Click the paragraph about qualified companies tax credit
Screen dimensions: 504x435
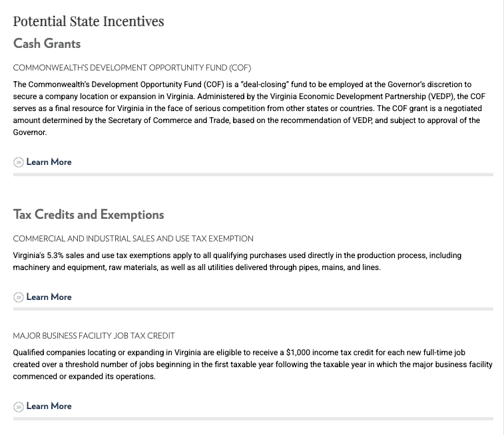pos(252,364)
